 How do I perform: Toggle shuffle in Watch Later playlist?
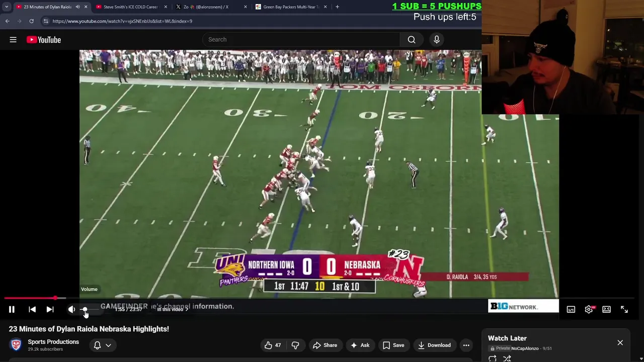[x=507, y=358]
